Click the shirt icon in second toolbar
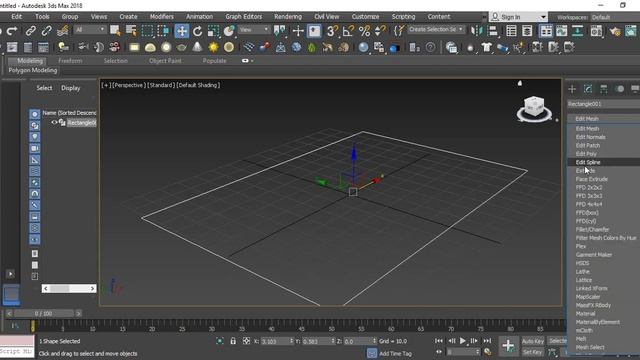The height and width of the screenshot is (360, 640). (x=487, y=47)
